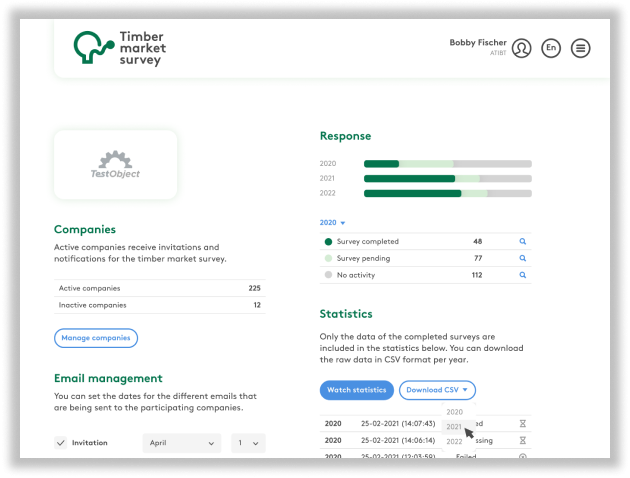Click the Manage companies button
Viewport: 630px width, 478px height.
tap(96, 338)
